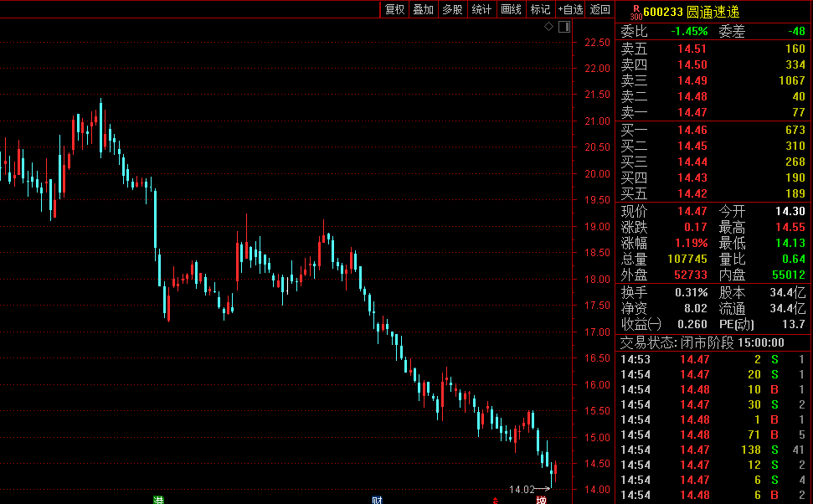Click the 买一 bid price 14.46
This screenshot has height=504, width=813.
(692, 130)
